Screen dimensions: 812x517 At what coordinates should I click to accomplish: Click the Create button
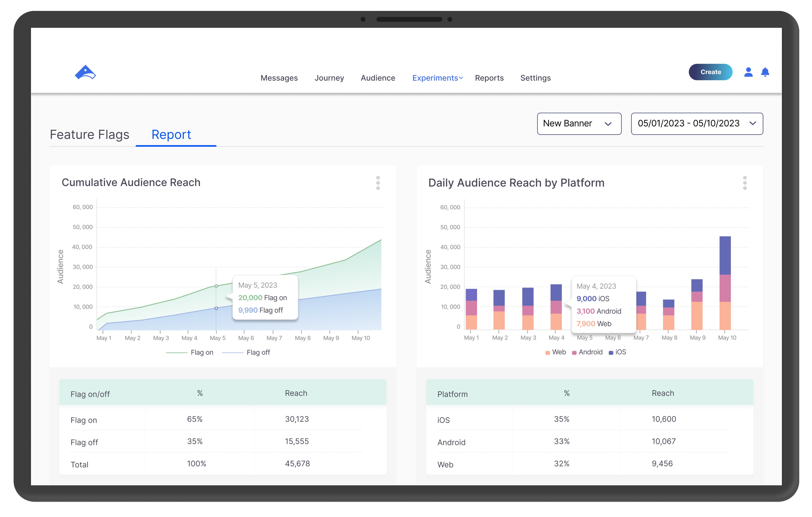click(x=710, y=72)
